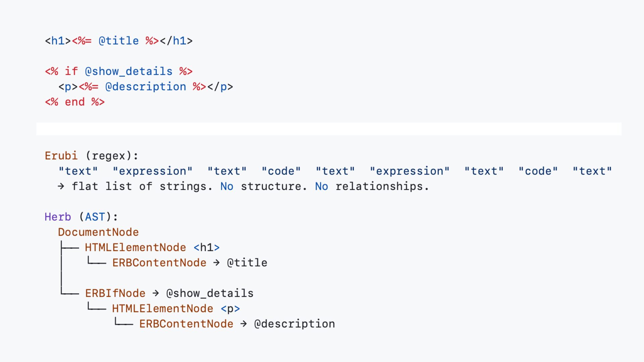This screenshot has width=644, height=362.
Task: Select the HTMLElementNode p tree node
Action: pos(162,309)
